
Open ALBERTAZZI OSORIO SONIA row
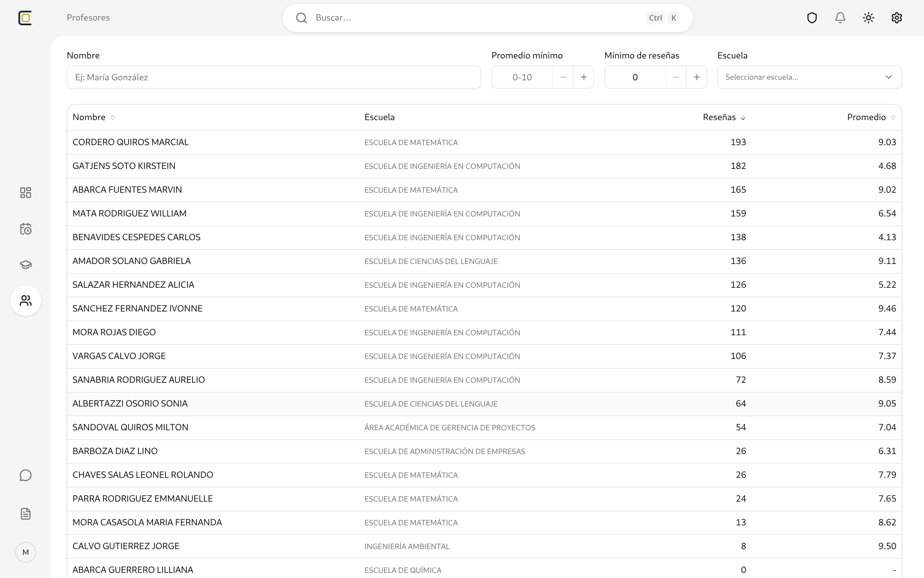click(x=484, y=404)
